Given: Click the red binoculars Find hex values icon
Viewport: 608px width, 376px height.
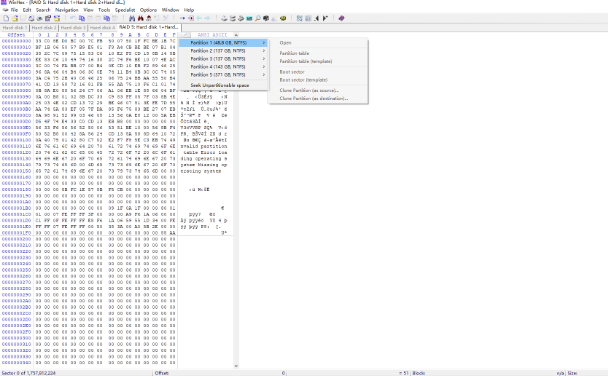Looking at the screenshot, I should pyautogui.click(x=140, y=18).
